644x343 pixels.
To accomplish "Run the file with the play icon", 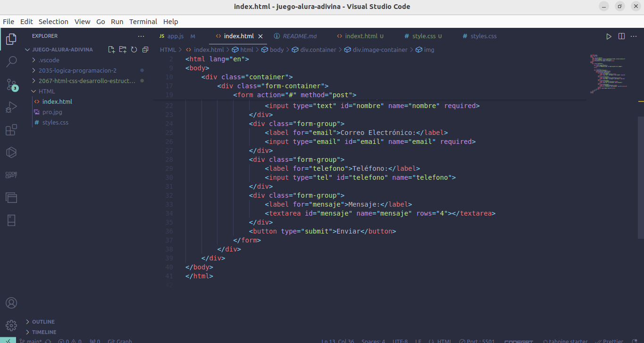I will (x=609, y=36).
